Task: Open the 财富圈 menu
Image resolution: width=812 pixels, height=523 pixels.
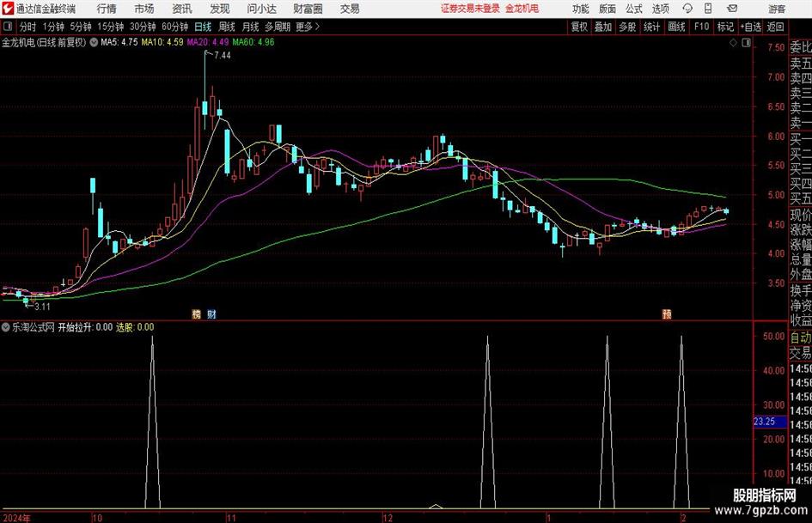Action: click(308, 9)
